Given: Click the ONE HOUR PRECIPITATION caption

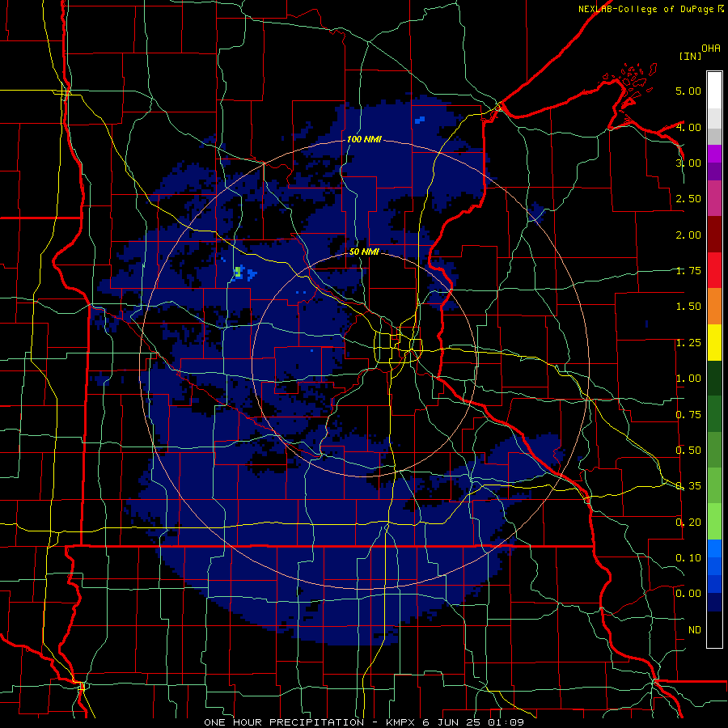Looking at the screenshot, I should click(364, 722).
